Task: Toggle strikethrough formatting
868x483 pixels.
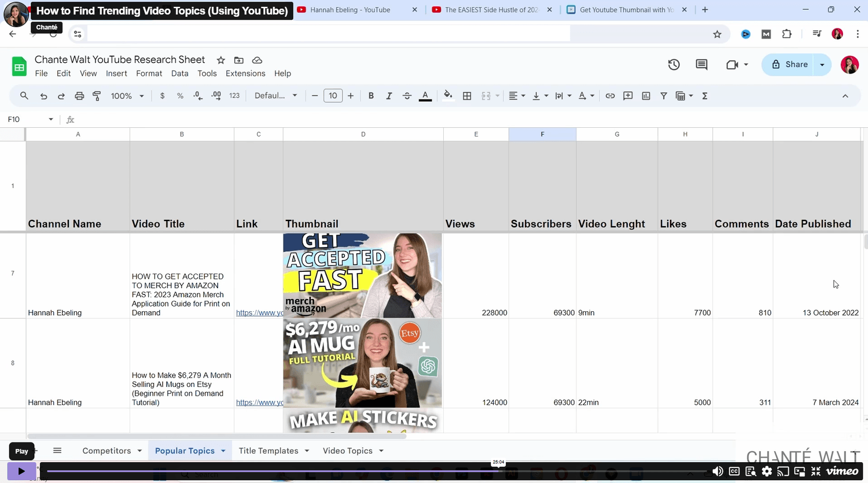Action: [407, 96]
